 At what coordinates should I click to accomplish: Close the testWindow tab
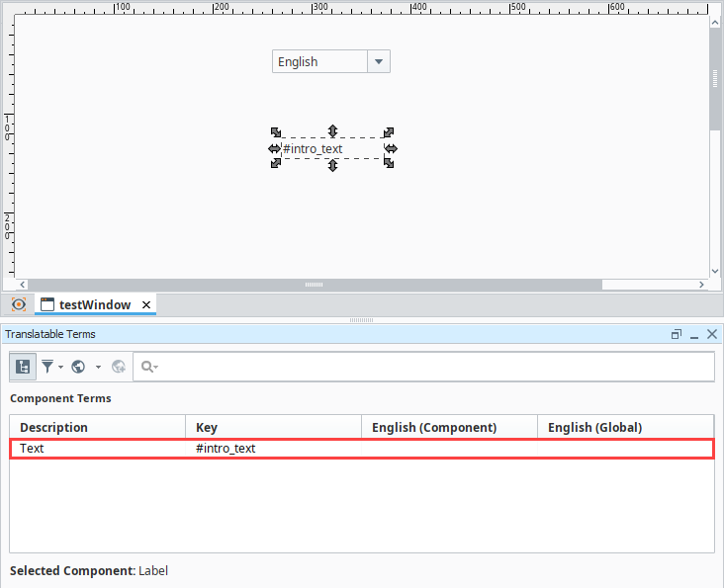coord(146,304)
